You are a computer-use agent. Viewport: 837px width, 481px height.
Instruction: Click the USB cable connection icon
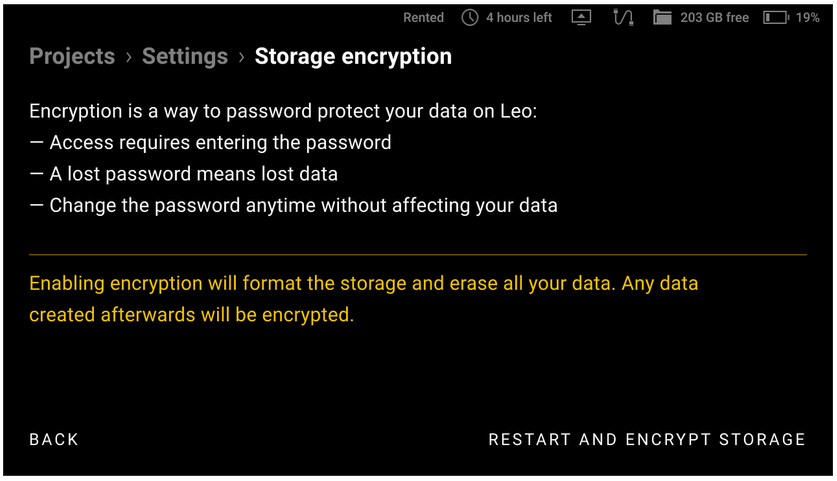(624, 18)
